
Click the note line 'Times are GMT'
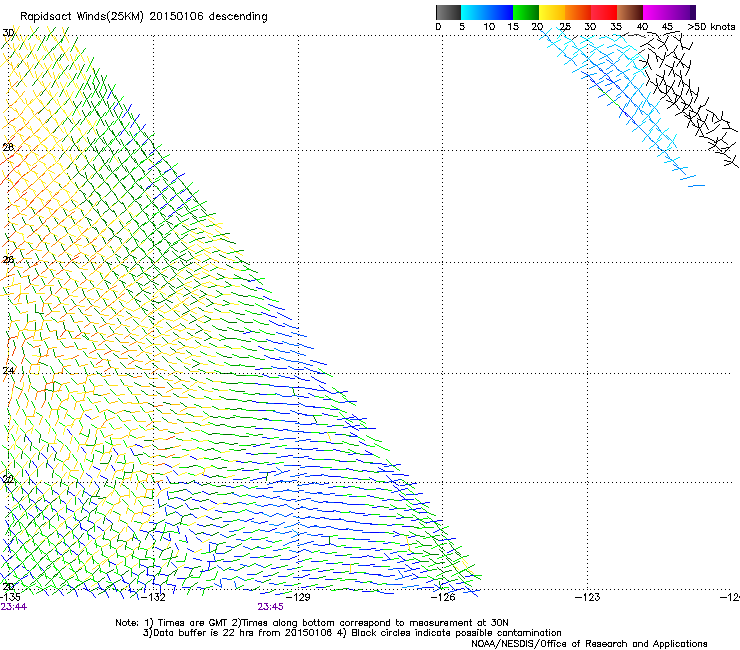click(x=194, y=623)
